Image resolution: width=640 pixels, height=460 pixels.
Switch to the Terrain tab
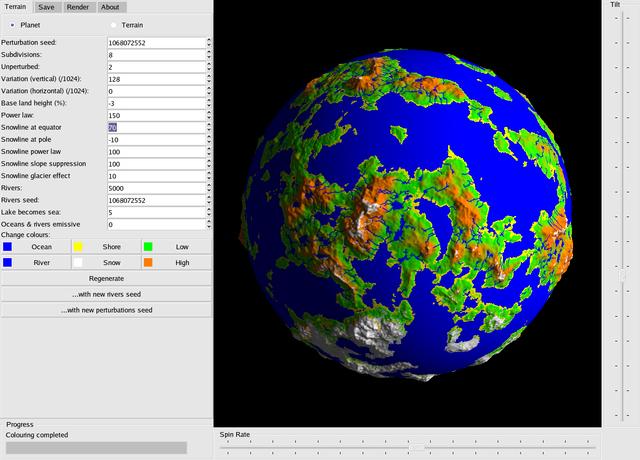tap(16, 7)
